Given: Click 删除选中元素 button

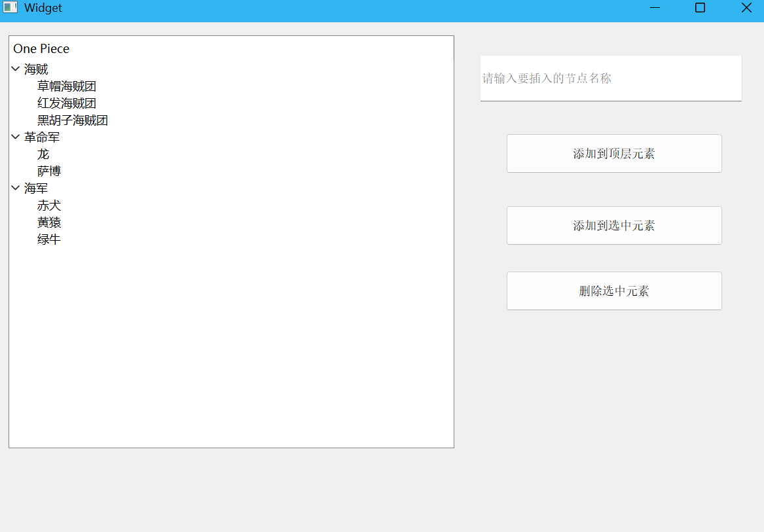Looking at the screenshot, I should pos(614,291).
